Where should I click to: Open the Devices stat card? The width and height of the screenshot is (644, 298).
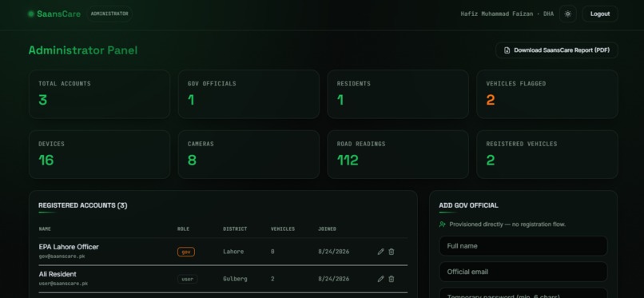(99, 154)
